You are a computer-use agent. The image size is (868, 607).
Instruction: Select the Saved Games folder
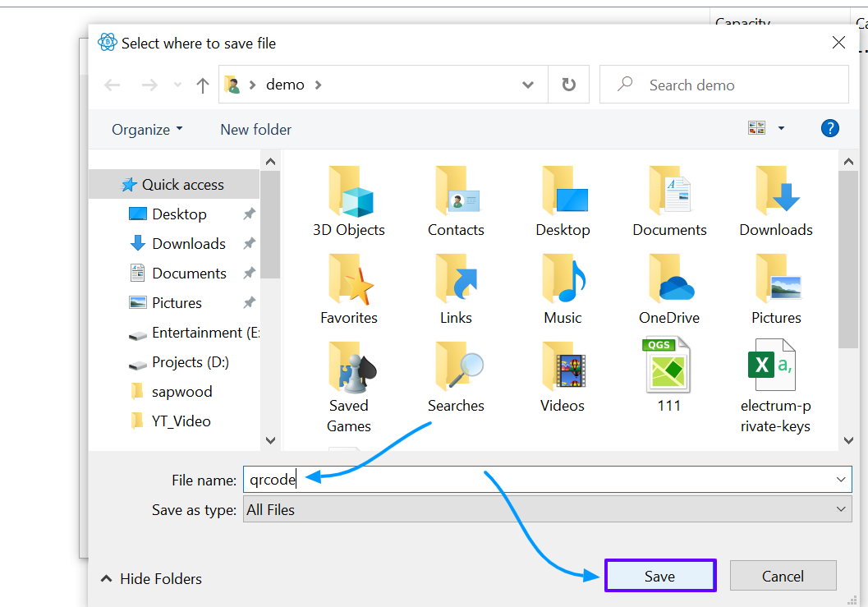pos(349,388)
